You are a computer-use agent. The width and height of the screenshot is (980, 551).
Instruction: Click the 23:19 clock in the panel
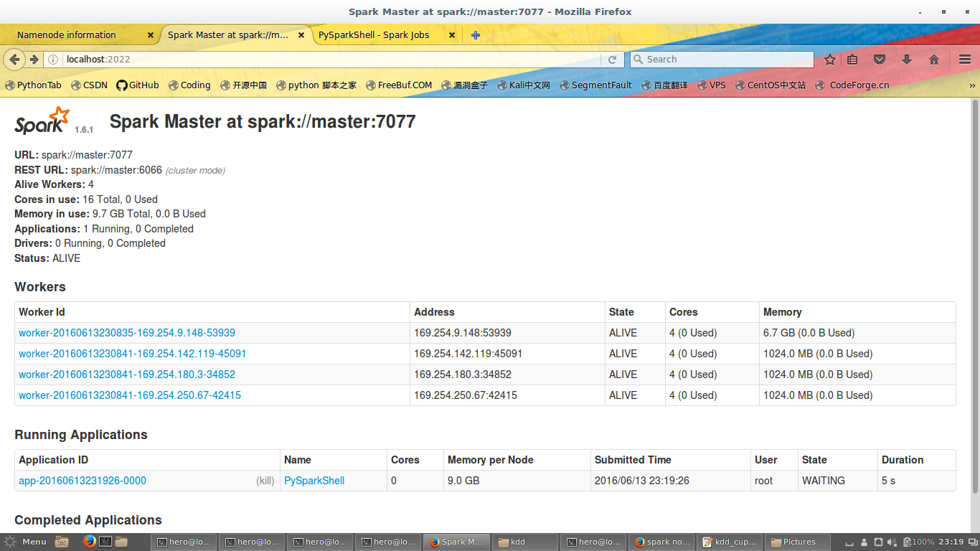951,542
